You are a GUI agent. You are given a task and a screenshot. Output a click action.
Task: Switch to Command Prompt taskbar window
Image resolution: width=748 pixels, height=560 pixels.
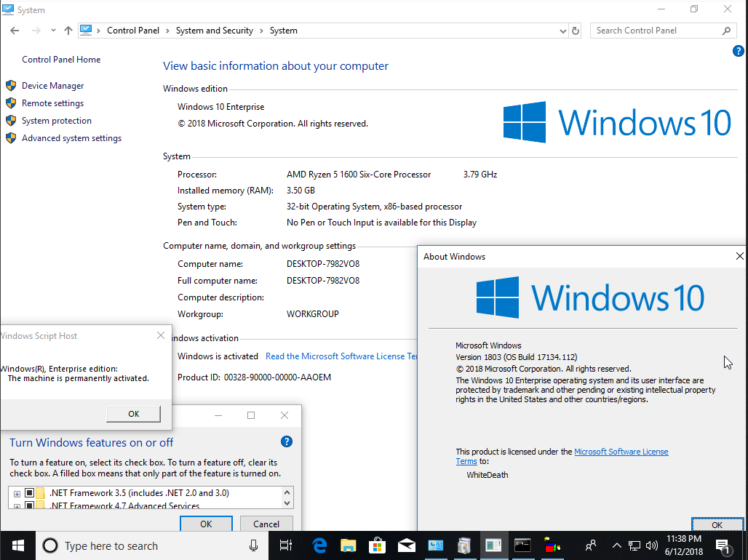pyautogui.click(x=523, y=545)
